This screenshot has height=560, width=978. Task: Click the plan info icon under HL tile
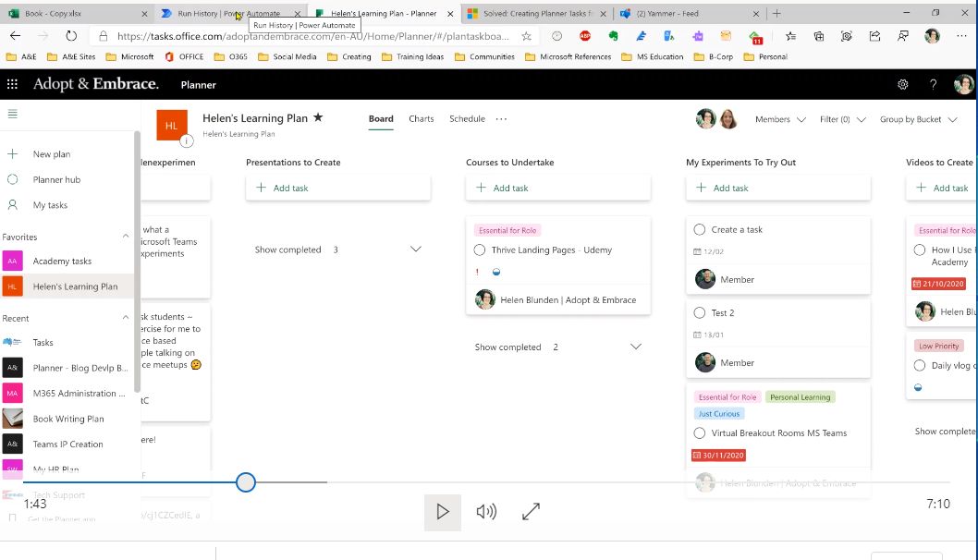(x=186, y=141)
